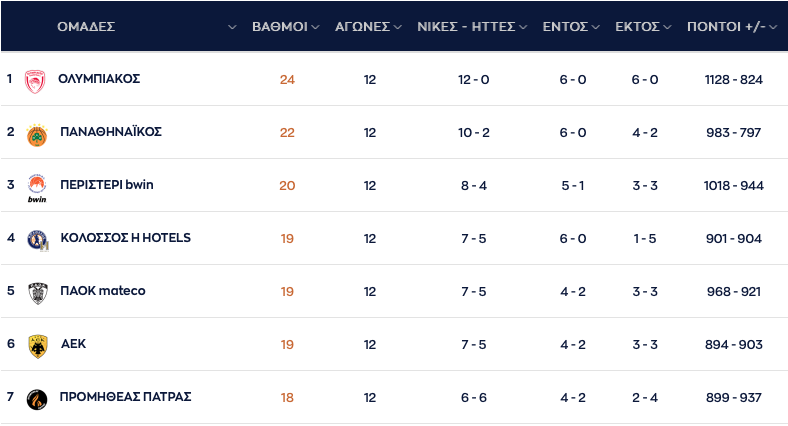Click the Promitheas Patras flame logo
The image size is (788, 426).
(x=37, y=398)
